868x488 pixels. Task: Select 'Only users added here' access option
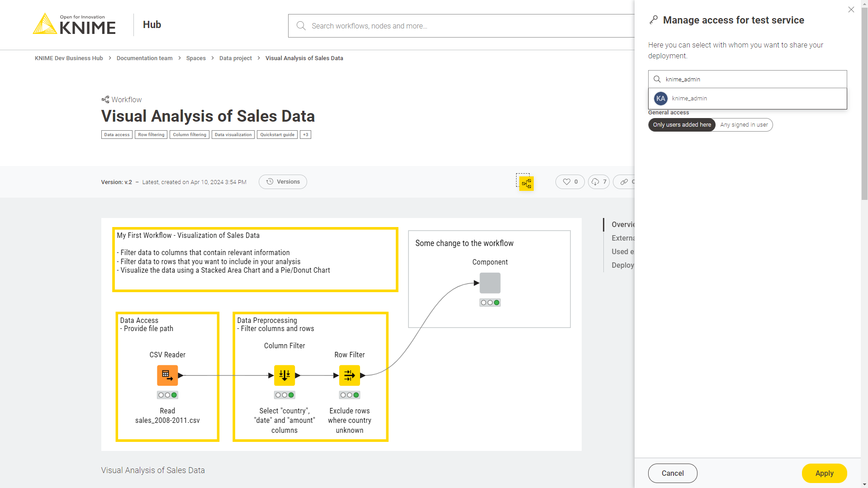pos(682,125)
